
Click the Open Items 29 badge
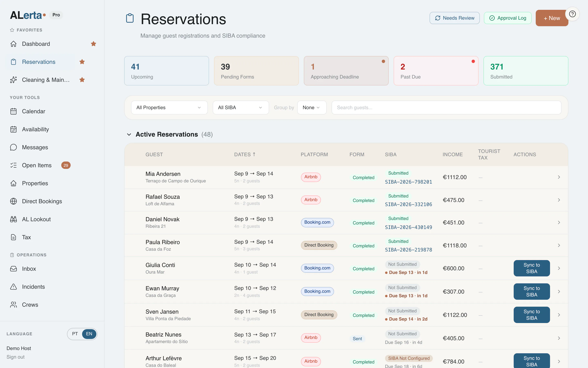(x=66, y=165)
